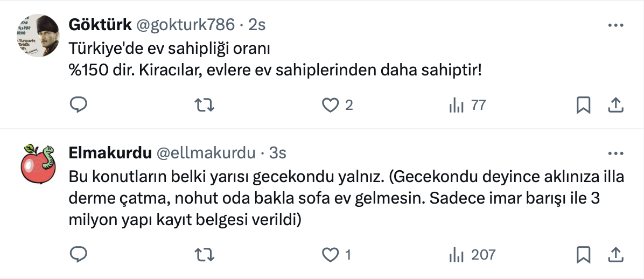Share Elmakurdu's tweet
Screen dimensions: 644x279
(615, 254)
